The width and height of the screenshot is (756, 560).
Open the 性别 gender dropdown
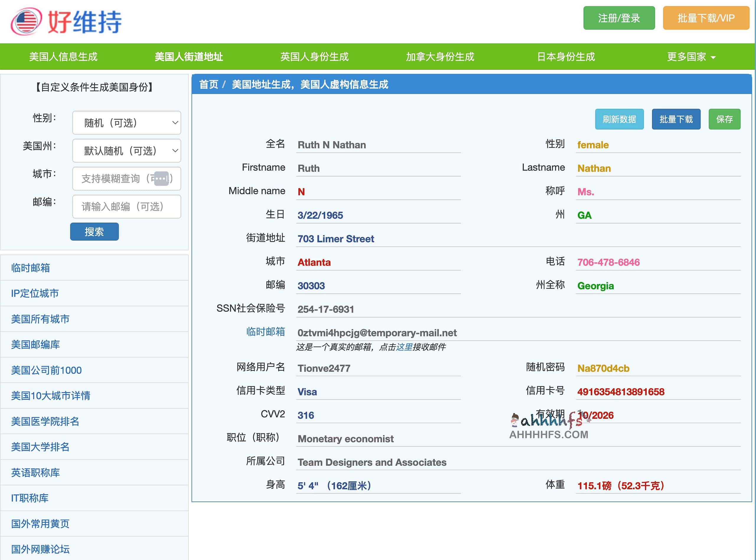[x=126, y=123]
